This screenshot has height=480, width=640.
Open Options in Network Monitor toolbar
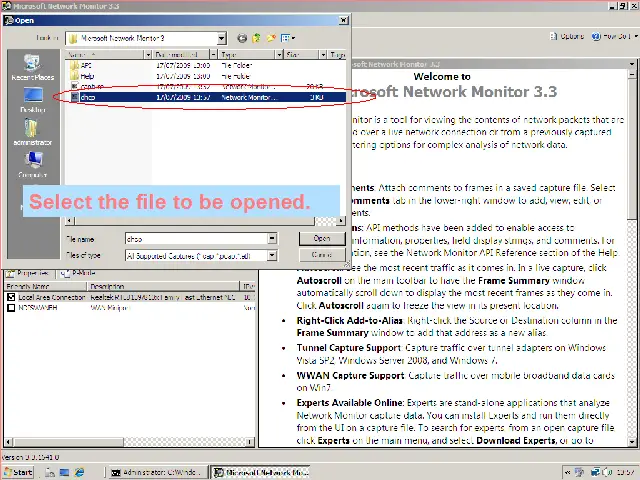(567, 36)
